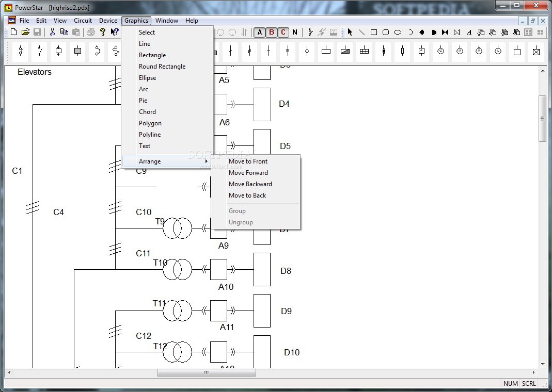Viewport: 552px width, 392px height.
Task: Open the Help menu
Action: point(192,21)
